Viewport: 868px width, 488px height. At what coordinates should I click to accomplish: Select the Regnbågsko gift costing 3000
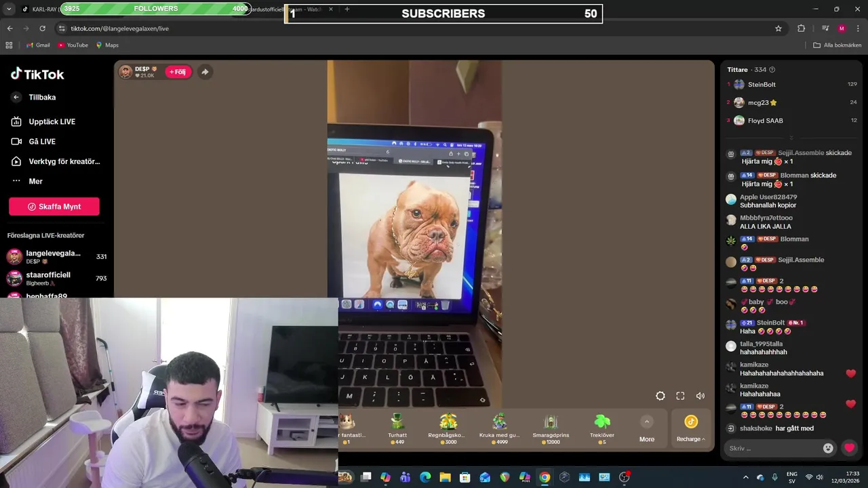447,429
